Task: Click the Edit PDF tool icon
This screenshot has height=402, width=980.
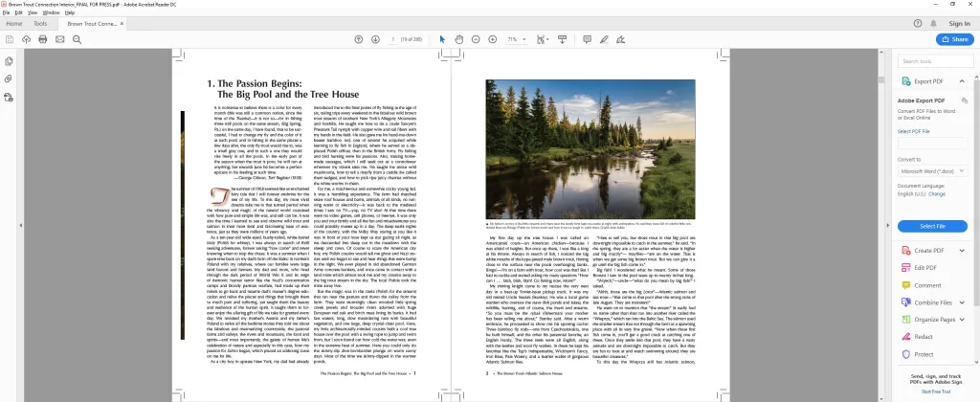Action: [905, 268]
